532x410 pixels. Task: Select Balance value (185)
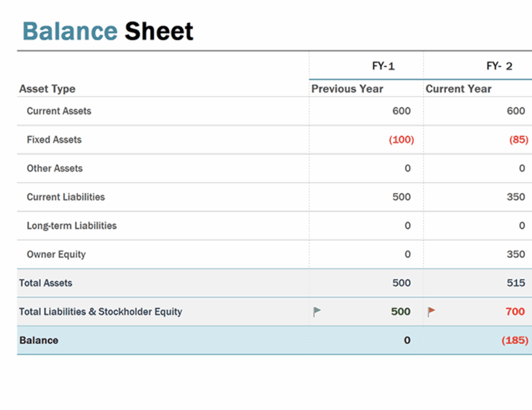click(515, 340)
